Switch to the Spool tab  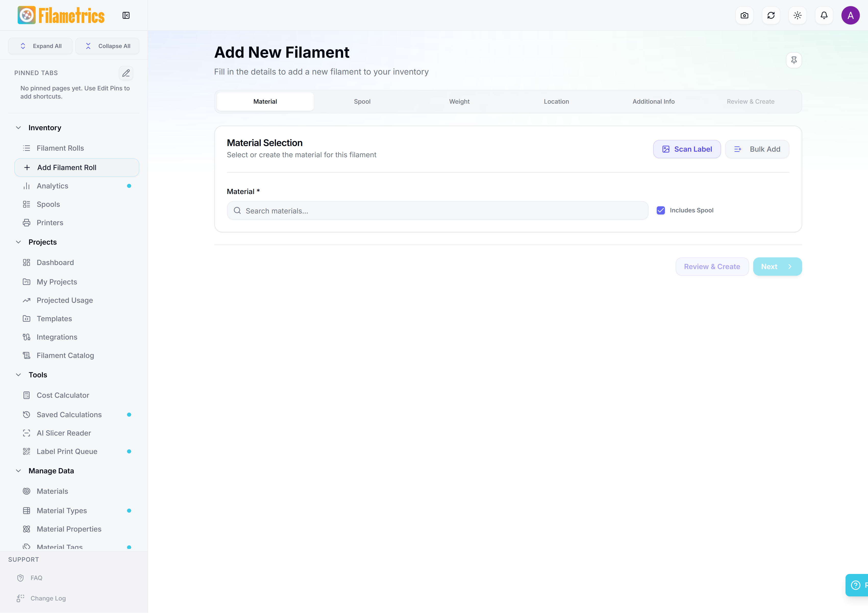(362, 101)
